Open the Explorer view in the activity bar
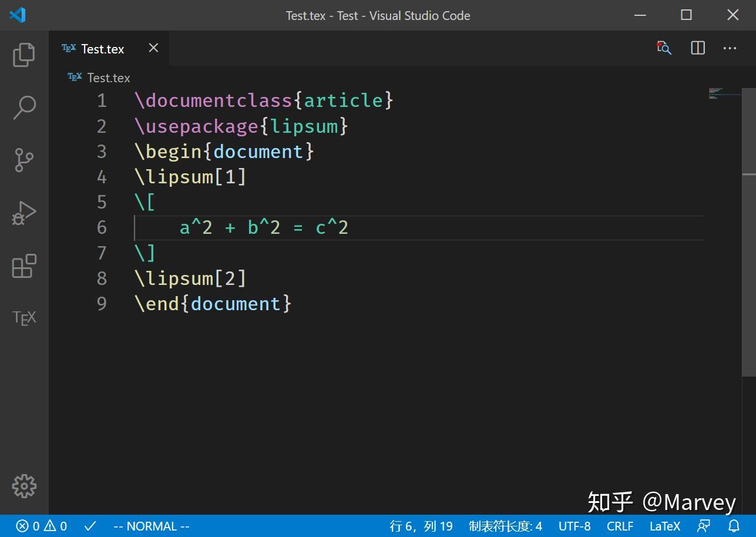 click(x=23, y=54)
